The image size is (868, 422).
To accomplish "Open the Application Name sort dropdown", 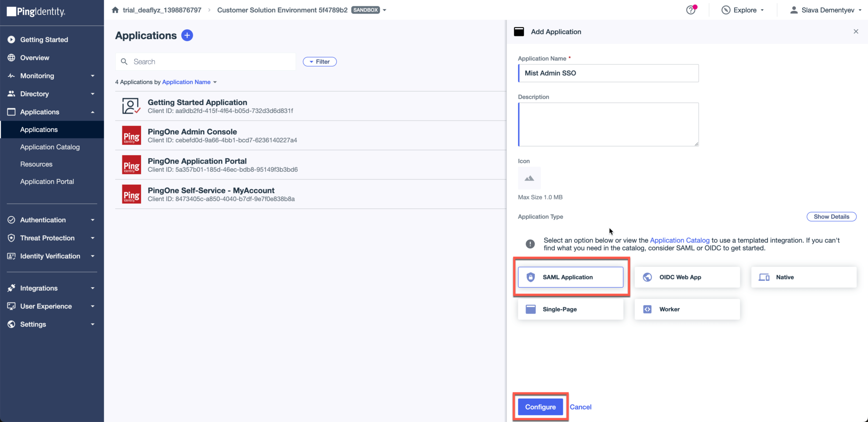I will [x=189, y=82].
